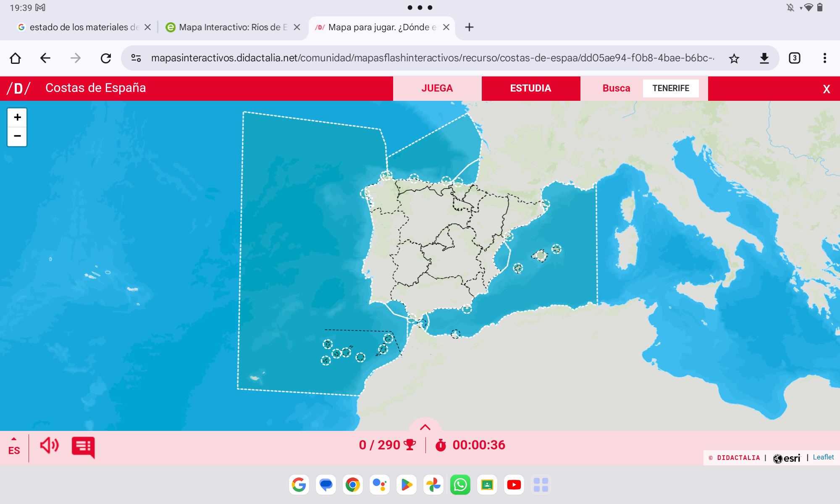Close the game with the X
This screenshot has height=504, width=840.
pyautogui.click(x=826, y=89)
